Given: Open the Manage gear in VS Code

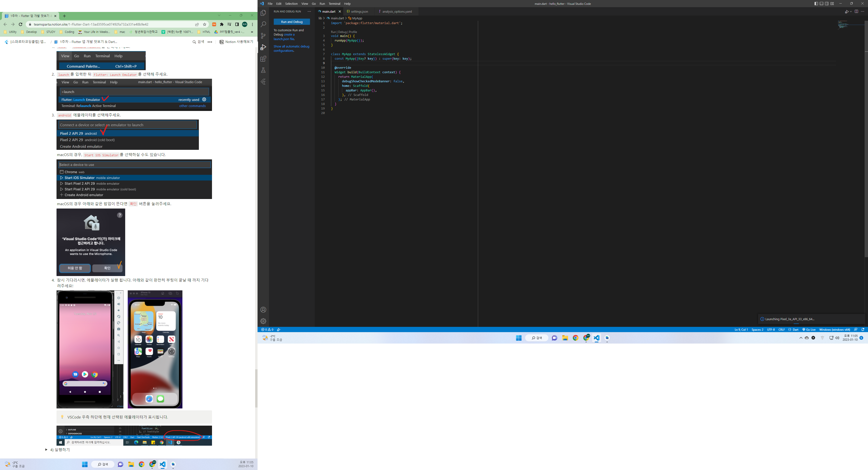Looking at the screenshot, I should point(263,321).
